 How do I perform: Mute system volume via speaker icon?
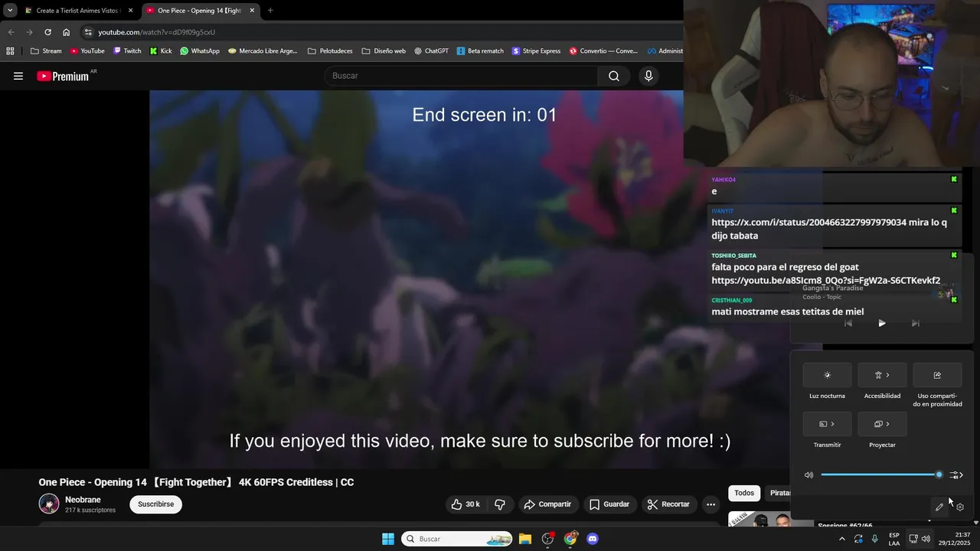pos(808,475)
